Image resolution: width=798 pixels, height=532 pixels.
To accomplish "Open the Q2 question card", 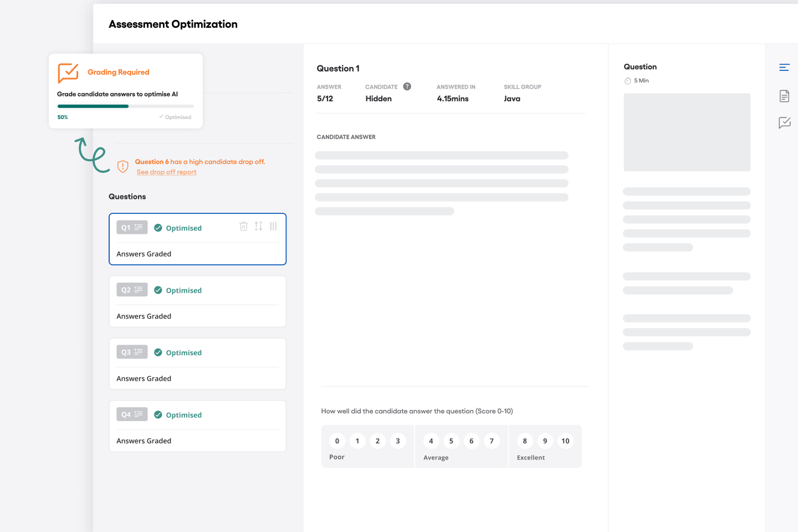I will click(197, 301).
